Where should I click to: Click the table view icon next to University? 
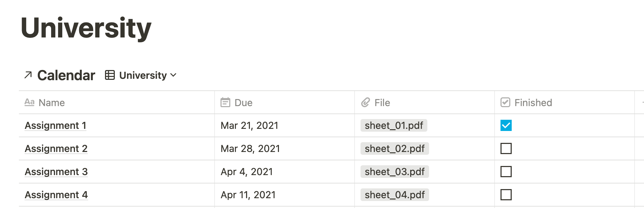[x=110, y=75]
